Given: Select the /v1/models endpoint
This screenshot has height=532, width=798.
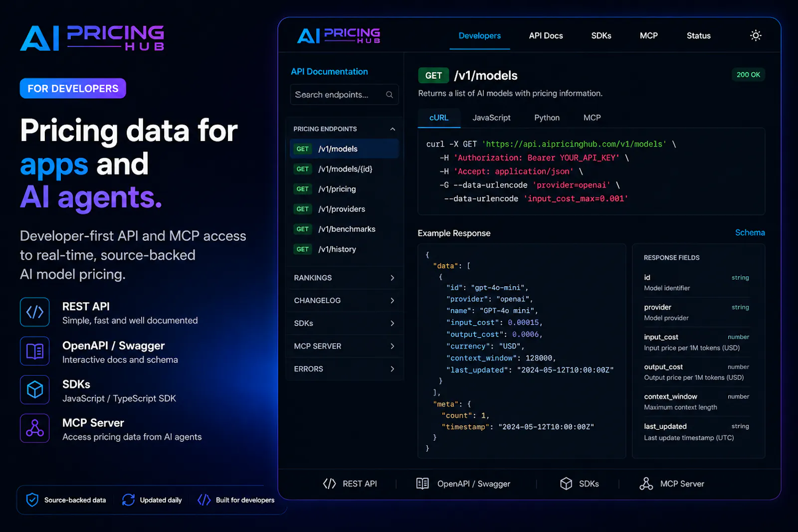Looking at the screenshot, I should (x=344, y=149).
